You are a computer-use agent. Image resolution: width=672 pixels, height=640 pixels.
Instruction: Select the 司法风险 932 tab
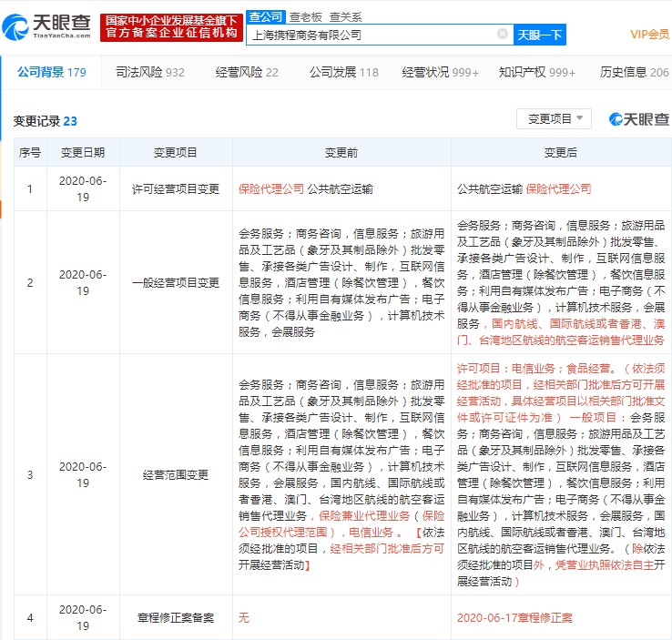(x=150, y=72)
